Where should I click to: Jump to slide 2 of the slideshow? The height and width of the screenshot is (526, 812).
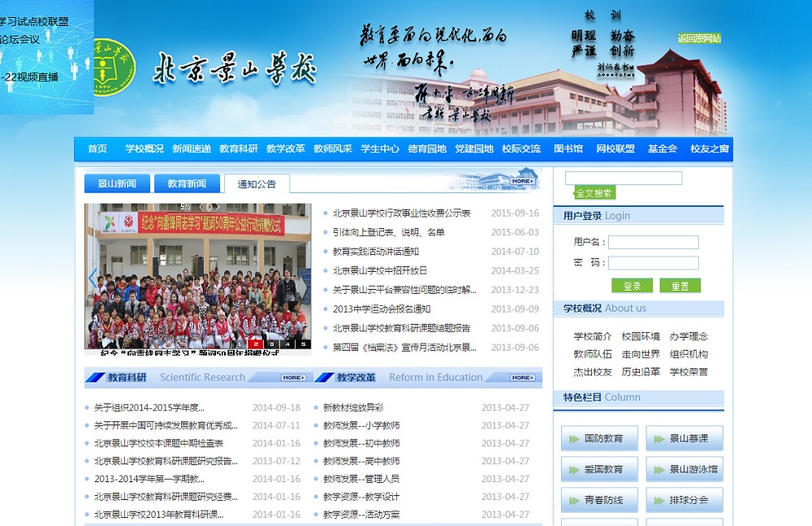255,343
